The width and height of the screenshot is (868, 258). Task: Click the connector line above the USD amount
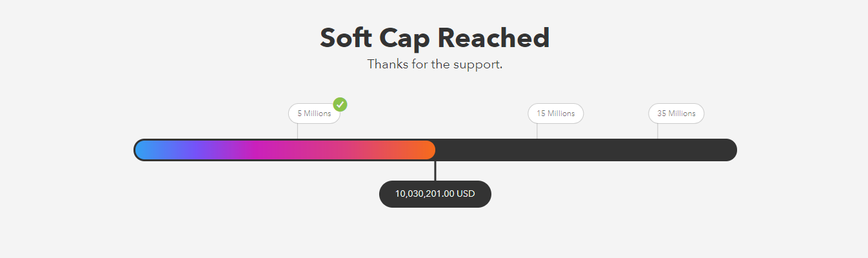coord(435,171)
